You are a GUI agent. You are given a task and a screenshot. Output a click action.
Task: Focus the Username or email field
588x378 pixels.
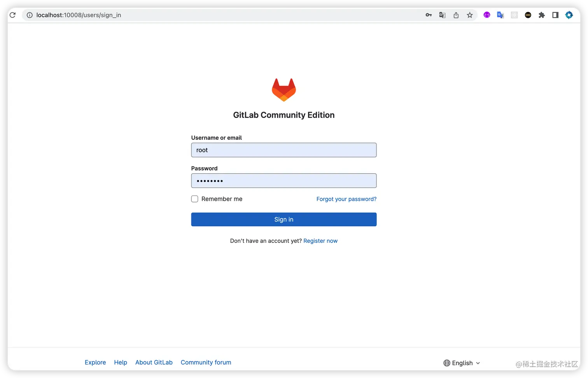(284, 150)
